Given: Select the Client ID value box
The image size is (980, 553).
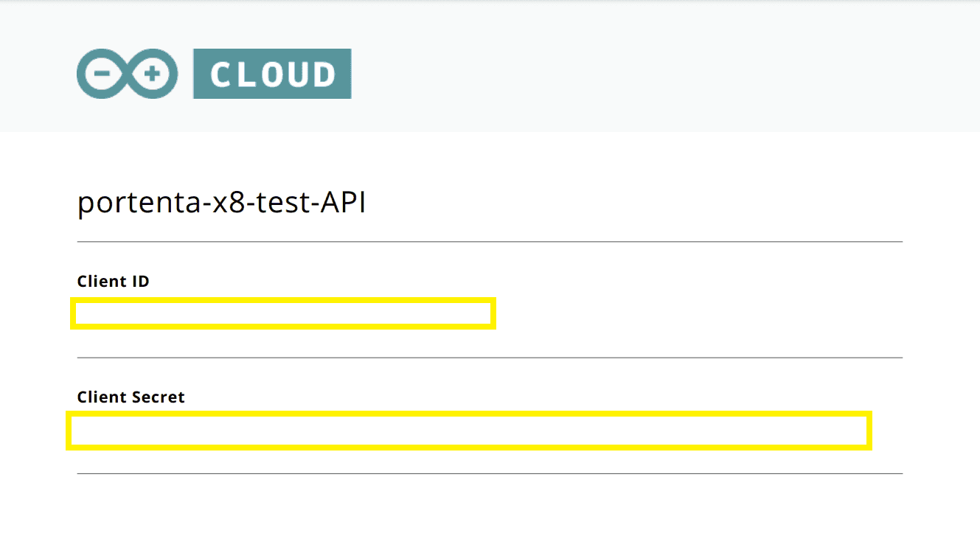Looking at the screenshot, I should click(x=283, y=314).
